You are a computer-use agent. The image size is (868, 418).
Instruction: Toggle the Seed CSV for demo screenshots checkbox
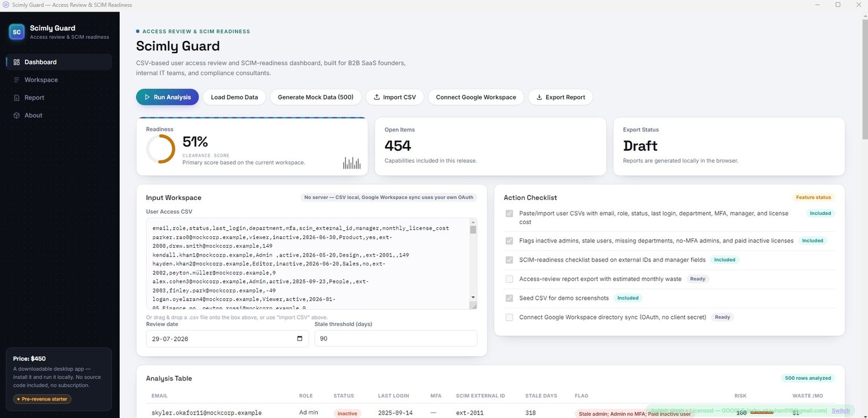(x=509, y=298)
